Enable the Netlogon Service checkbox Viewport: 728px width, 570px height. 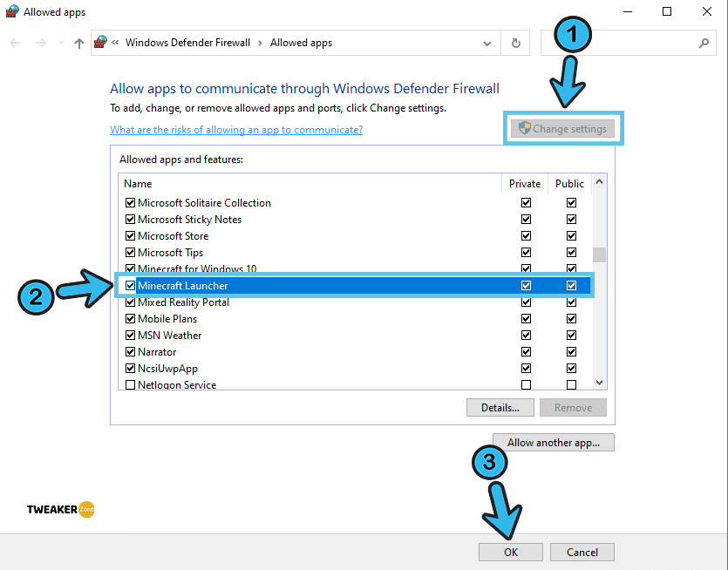pos(131,385)
